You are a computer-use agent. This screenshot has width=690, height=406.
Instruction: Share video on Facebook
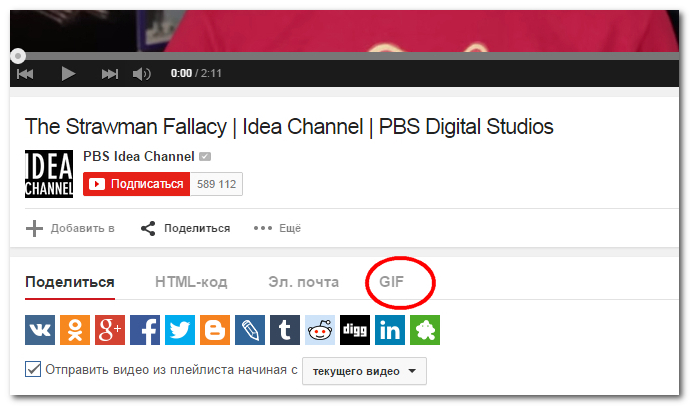point(145,330)
